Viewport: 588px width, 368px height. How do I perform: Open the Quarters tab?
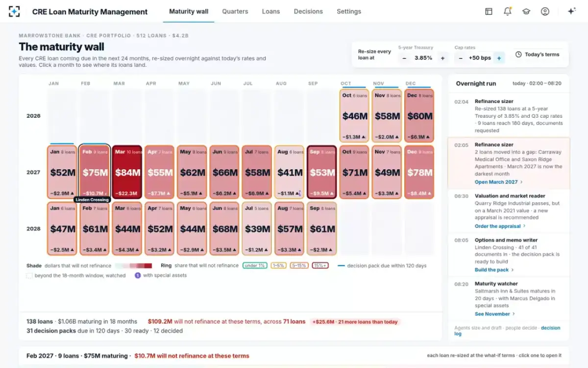(235, 11)
